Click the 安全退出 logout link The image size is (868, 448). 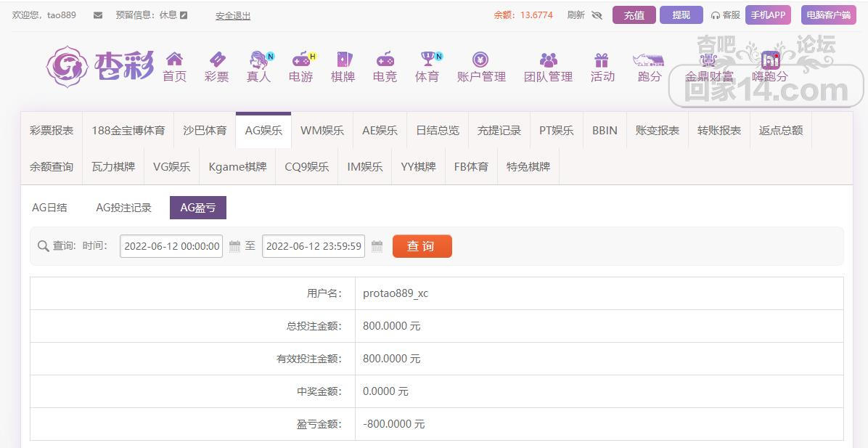[x=233, y=16]
